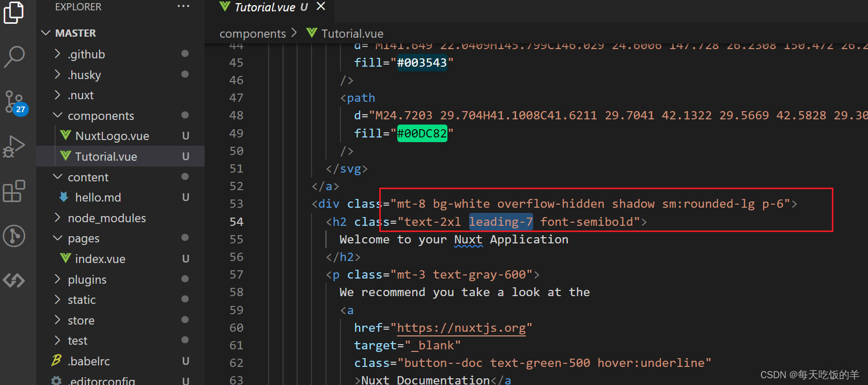The width and height of the screenshot is (868, 385).
Task: Click the font-semibold class on line 54
Action: (x=586, y=222)
